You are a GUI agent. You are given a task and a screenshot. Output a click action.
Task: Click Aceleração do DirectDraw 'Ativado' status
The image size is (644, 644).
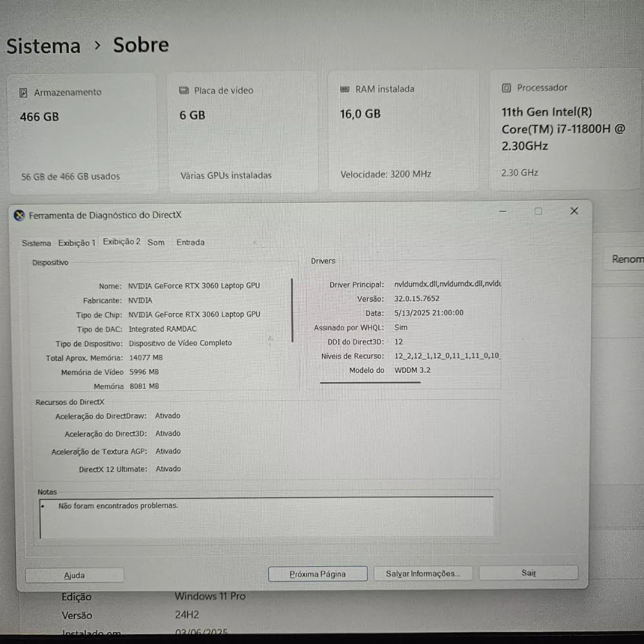tap(167, 416)
